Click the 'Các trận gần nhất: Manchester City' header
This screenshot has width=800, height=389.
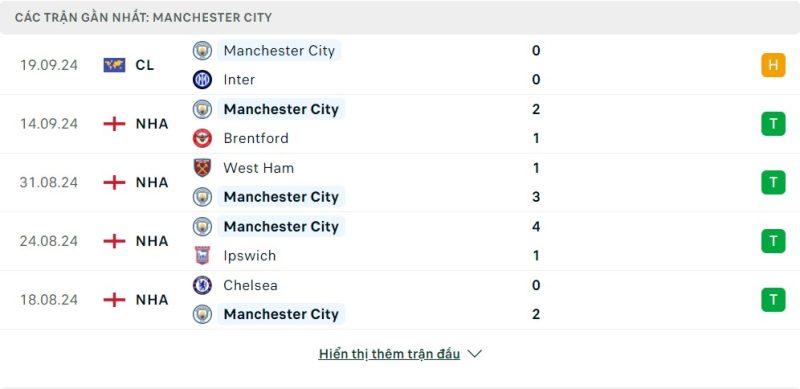coord(143,18)
